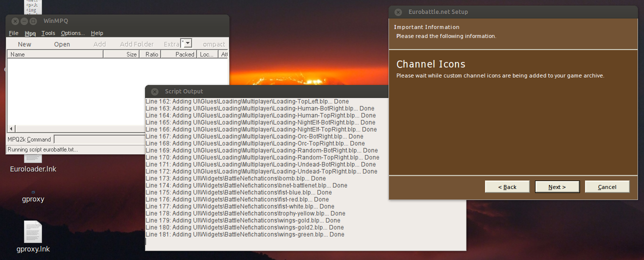
Task: Select the gproxy desktop shortcut
Action: click(x=33, y=195)
